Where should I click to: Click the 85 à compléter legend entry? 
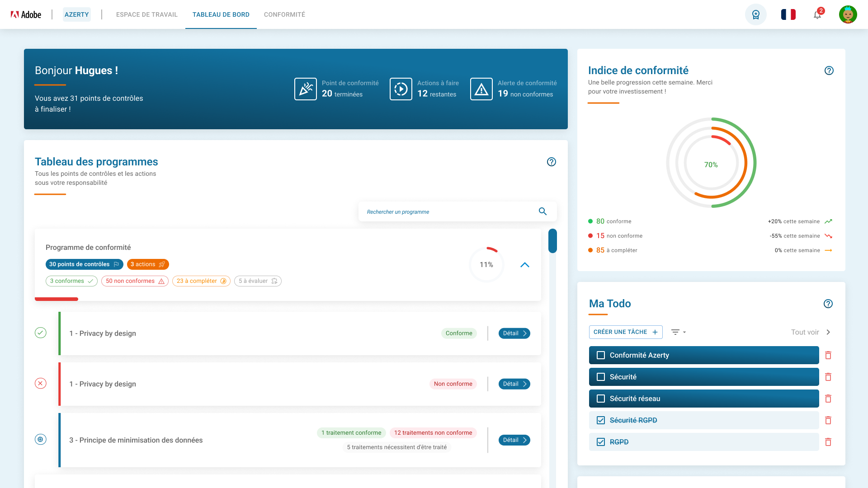pyautogui.click(x=613, y=250)
